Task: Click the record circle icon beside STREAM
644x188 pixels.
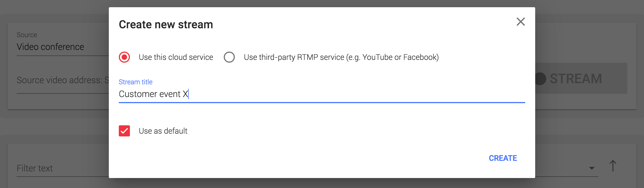Action: [x=541, y=79]
